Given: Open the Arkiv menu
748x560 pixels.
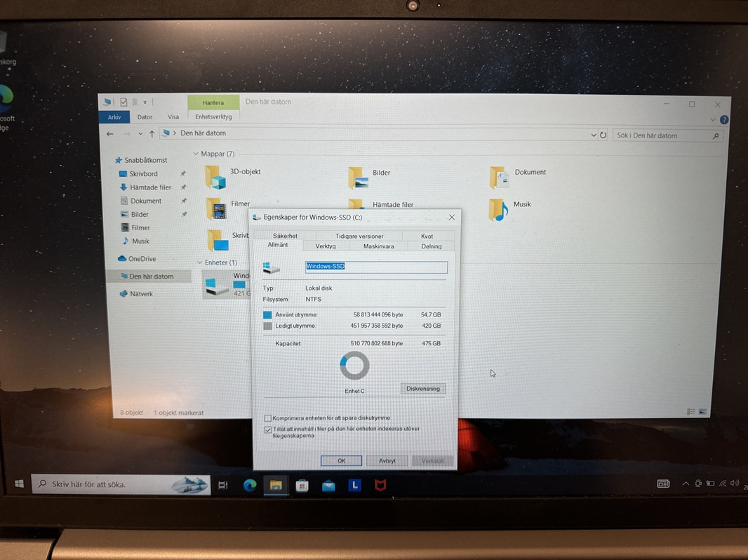Looking at the screenshot, I should [114, 117].
